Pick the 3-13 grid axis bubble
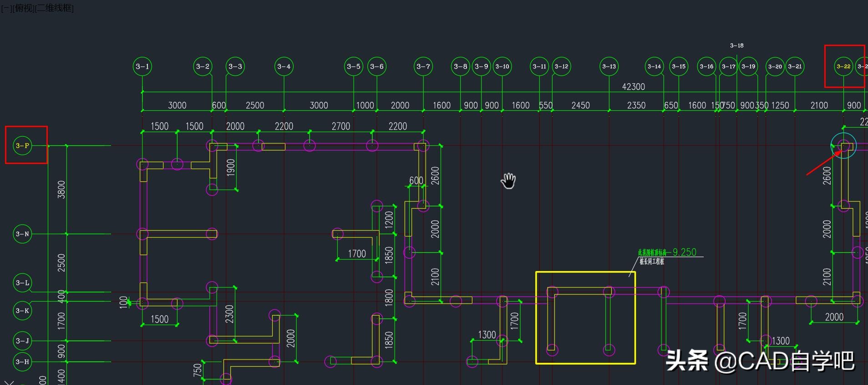Viewport: 868px width, 385px height. point(609,67)
